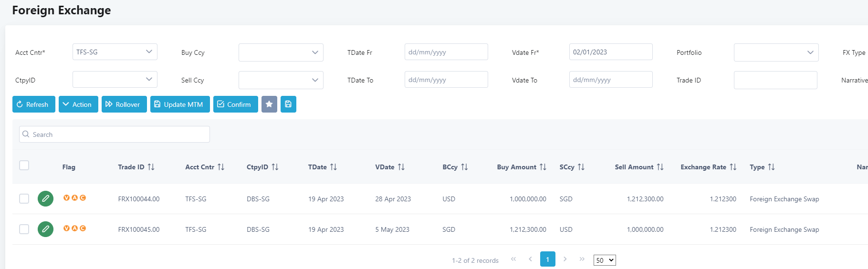
Task: Click the Update MTM button
Action: [180, 104]
